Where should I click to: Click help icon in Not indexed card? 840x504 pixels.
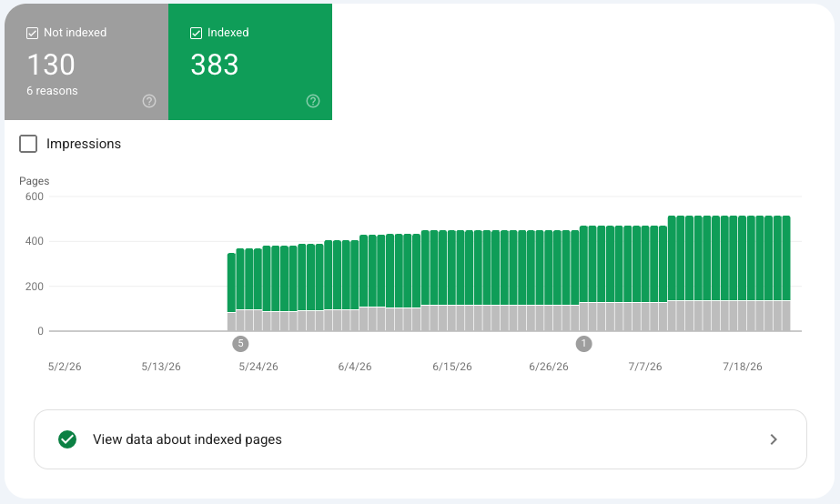(149, 101)
